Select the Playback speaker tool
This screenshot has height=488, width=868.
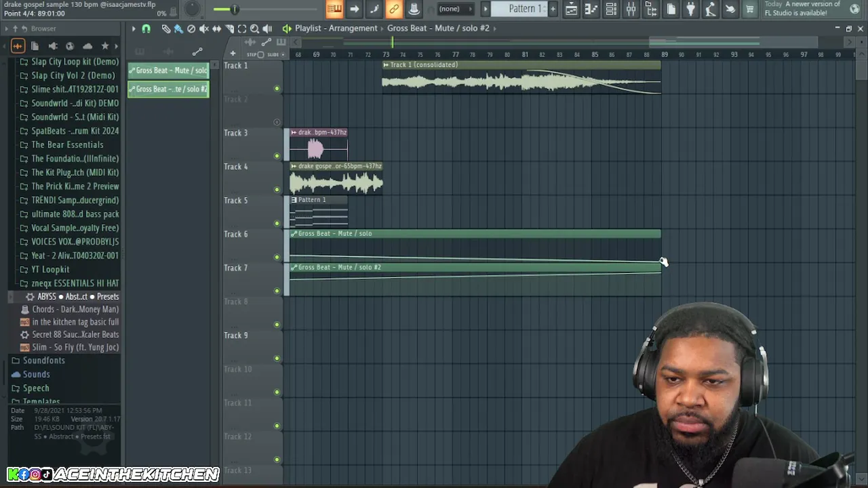(267, 28)
